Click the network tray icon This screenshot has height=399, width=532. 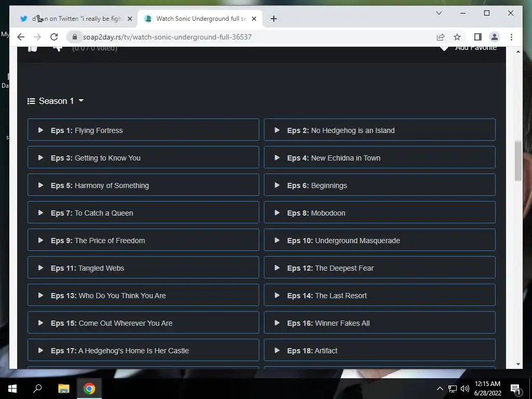(x=453, y=389)
